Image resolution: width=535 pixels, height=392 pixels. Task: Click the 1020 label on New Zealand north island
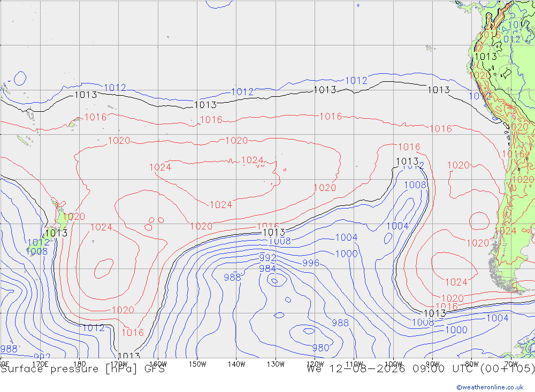pos(74,217)
